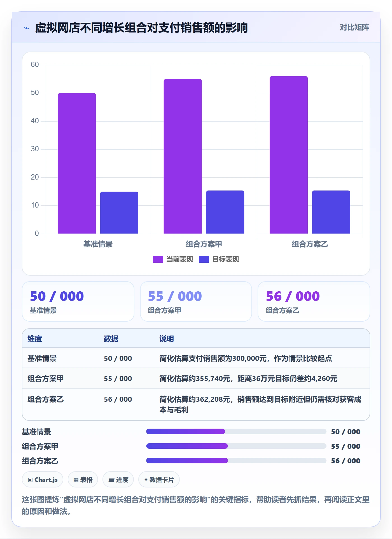Click the purple 基准情景 current bar

(x=77, y=163)
